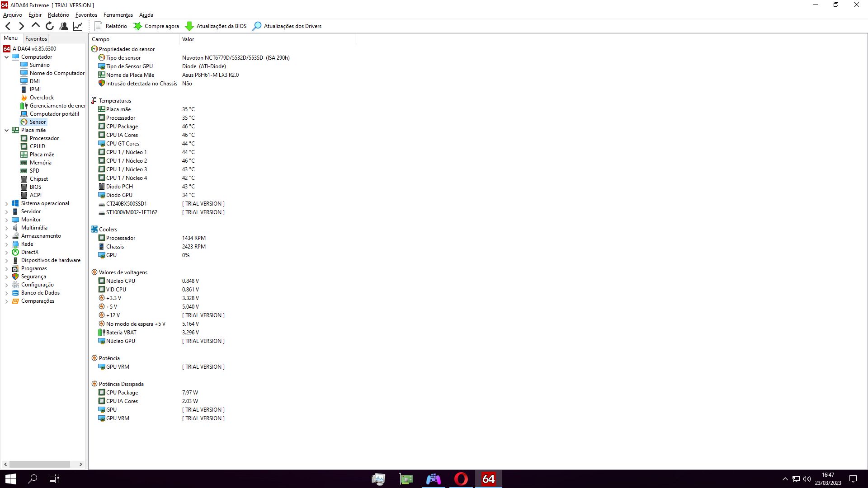868x488 pixels.
Task: Click the Configuração tree item
Action: (x=38, y=285)
